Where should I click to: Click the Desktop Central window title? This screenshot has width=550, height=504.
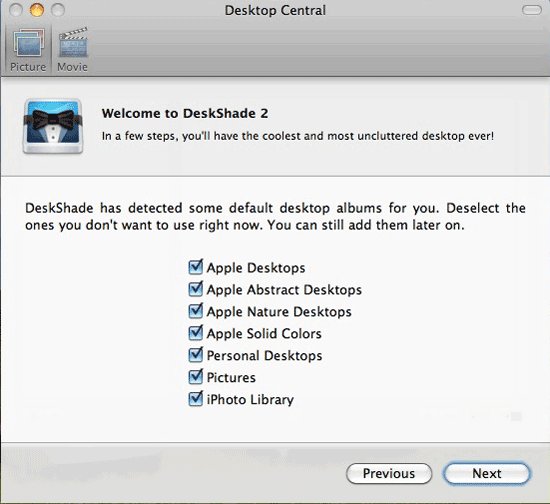275,10
